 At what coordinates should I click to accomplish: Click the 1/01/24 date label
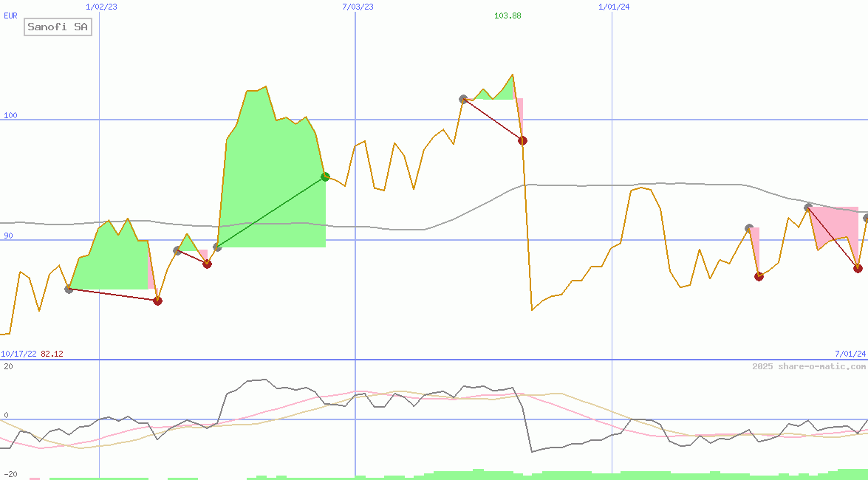pos(614,7)
